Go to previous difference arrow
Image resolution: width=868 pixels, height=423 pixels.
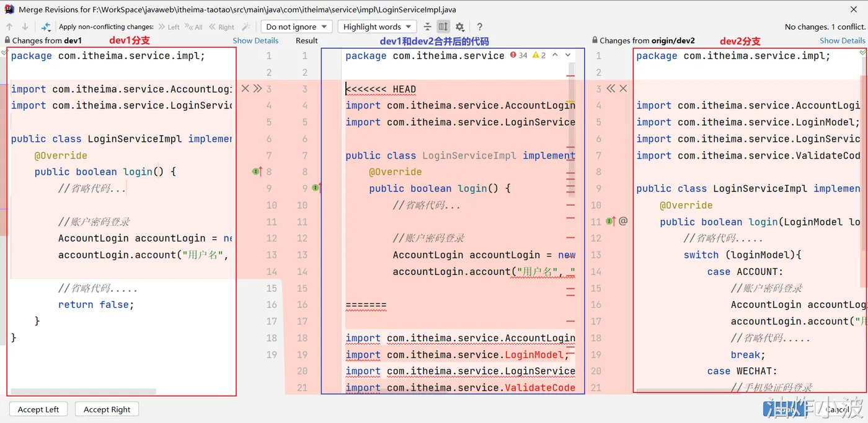click(9, 27)
